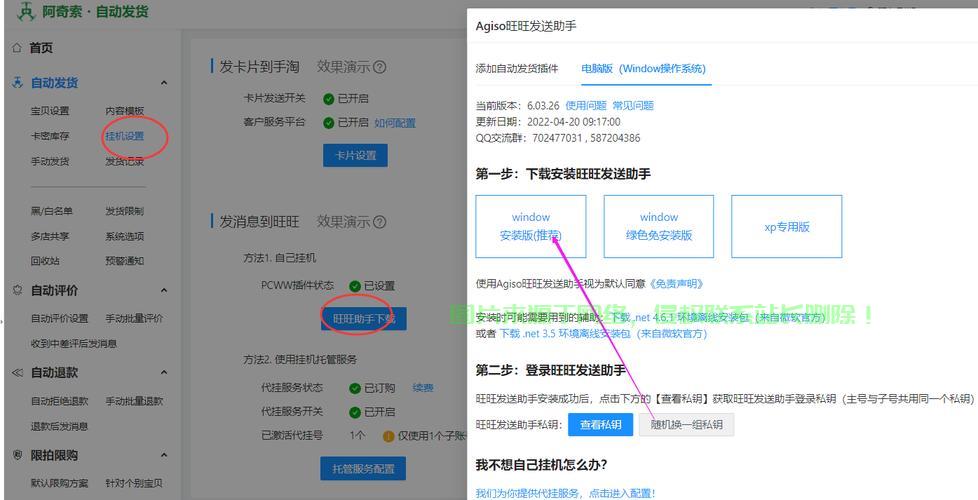Download .net 3.5 环境离线安装包
Viewport: 978px width, 500px height.
point(603,334)
